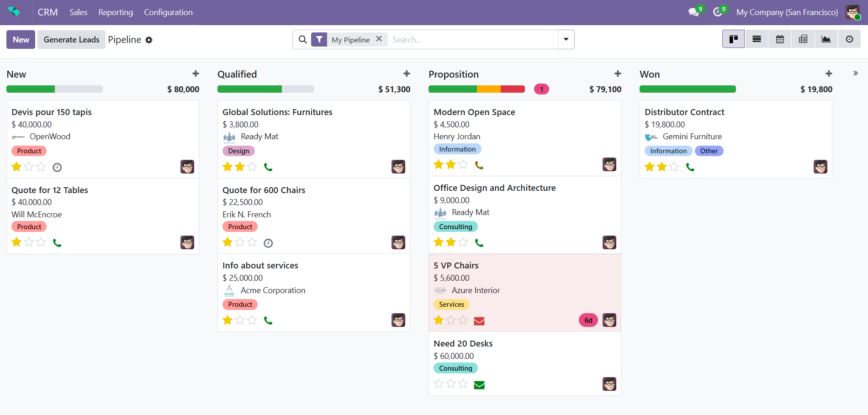Click the Qualified column title
The image size is (868, 415).
click(237, 74)
